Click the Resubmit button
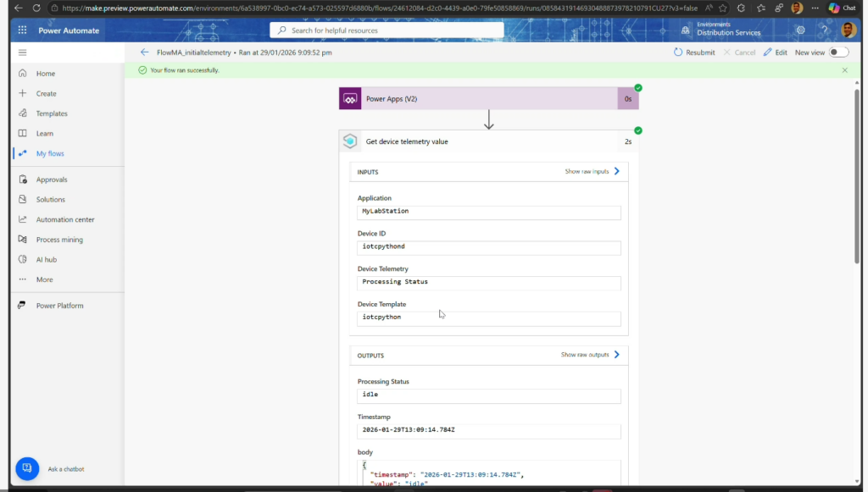Viewport: 868px width, 492px height. point(694,53)
